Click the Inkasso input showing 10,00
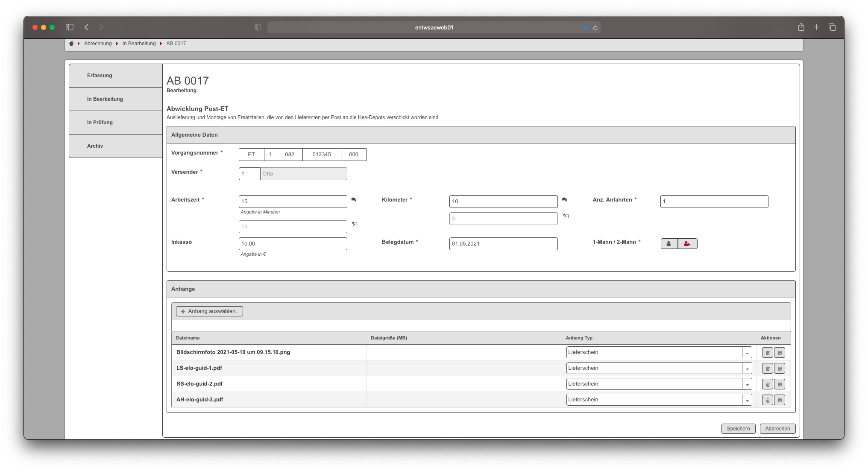Screen dimensions: 868x471 293,244
